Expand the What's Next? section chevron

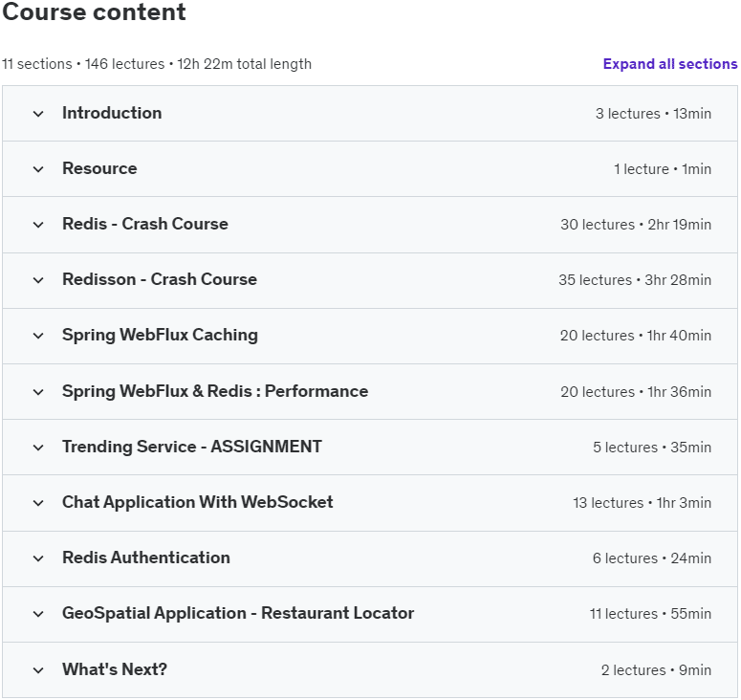(x=38, y=670)
